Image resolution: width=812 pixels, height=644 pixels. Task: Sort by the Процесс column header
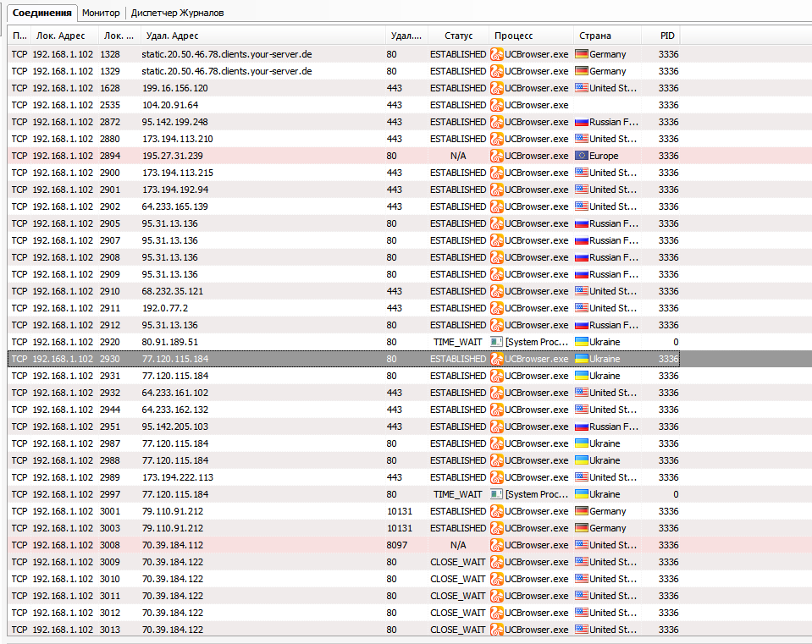pos(514,36)
